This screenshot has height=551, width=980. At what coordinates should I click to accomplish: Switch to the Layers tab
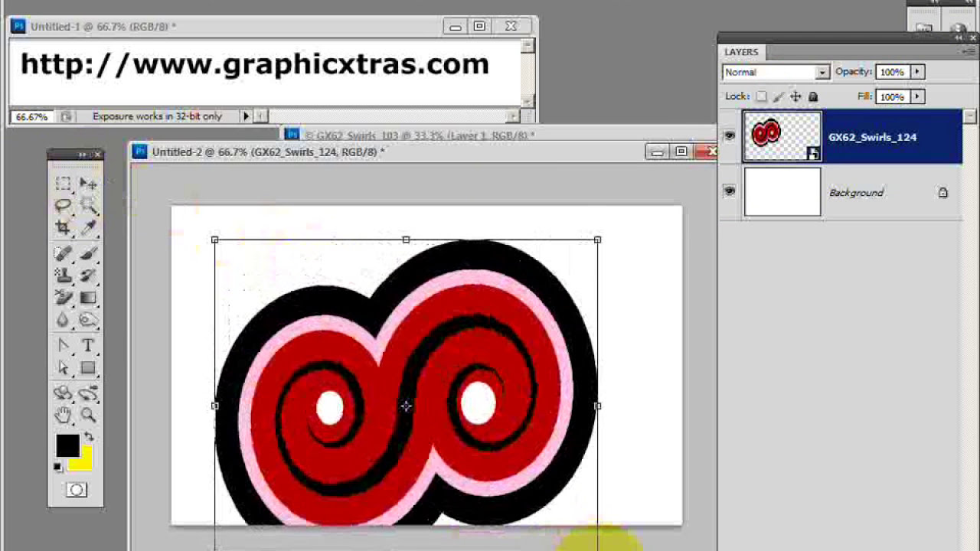click(741, 52)
